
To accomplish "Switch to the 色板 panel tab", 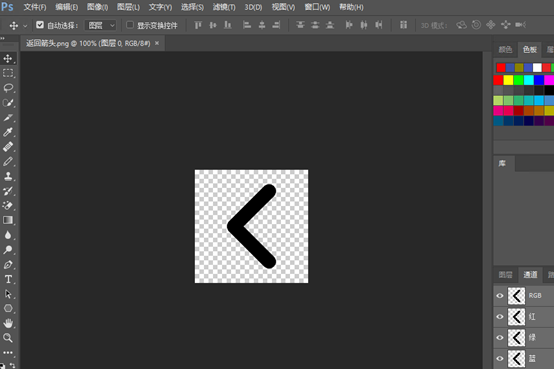I will pyautogui.click(x=530, y=49).
